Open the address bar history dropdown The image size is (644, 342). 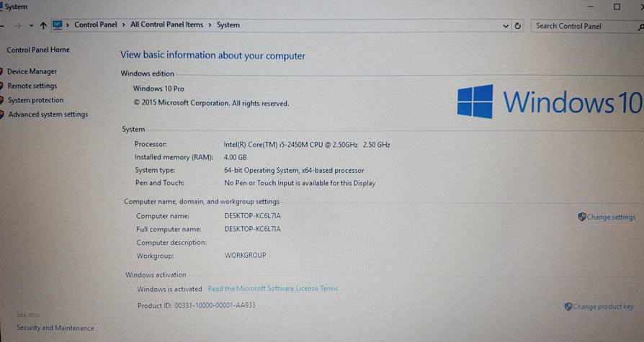tap(506, 26)
